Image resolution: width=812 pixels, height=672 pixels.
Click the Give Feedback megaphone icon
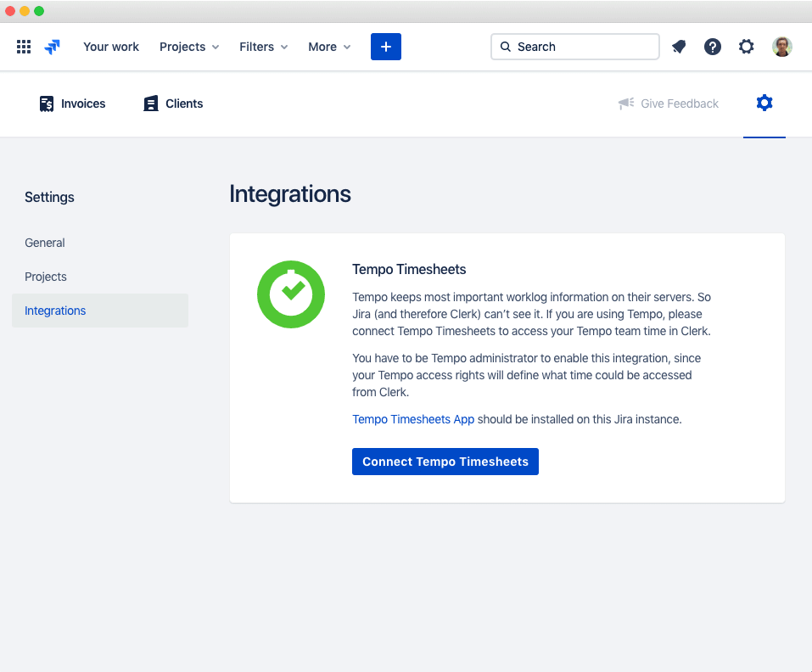click(x=625, y=103)
